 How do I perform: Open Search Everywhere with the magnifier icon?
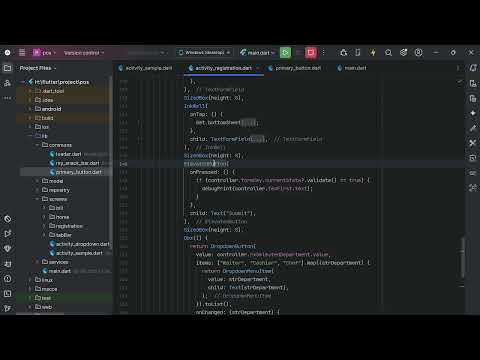click(x=388, y=52)
